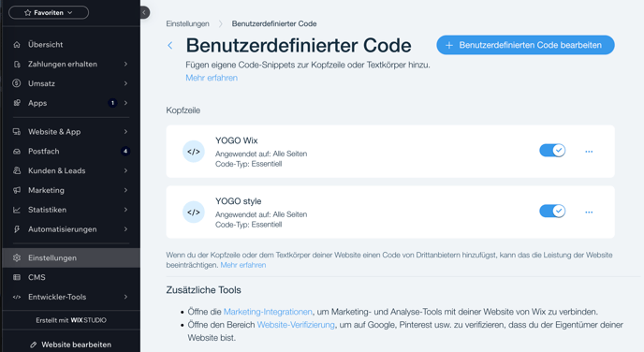Expand the Zahlungen erhalten submenu chevron
The width and height of the screenshot is (644, 352).
point(125,64)
